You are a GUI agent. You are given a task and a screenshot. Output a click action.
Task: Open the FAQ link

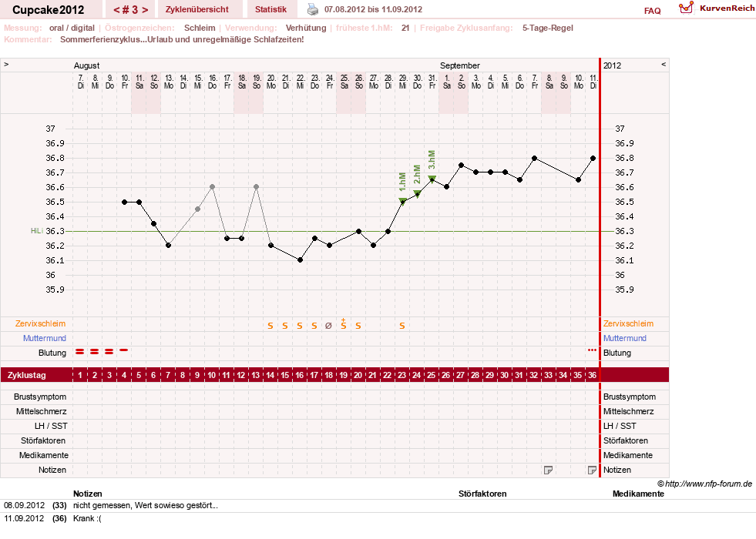tap(652, 11)
